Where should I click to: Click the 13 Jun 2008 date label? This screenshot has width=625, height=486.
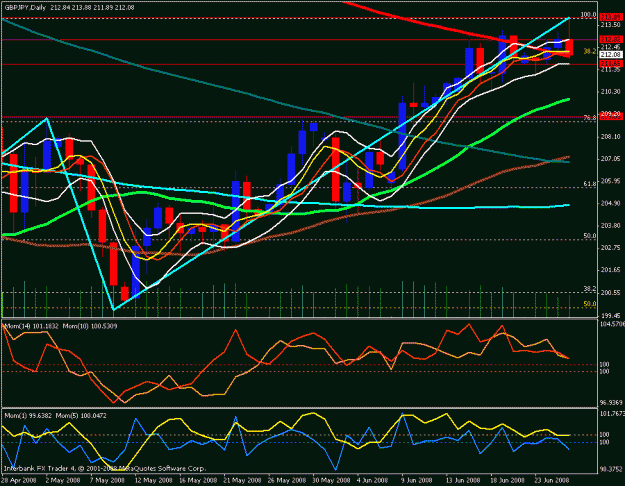(x=462, y=480)
